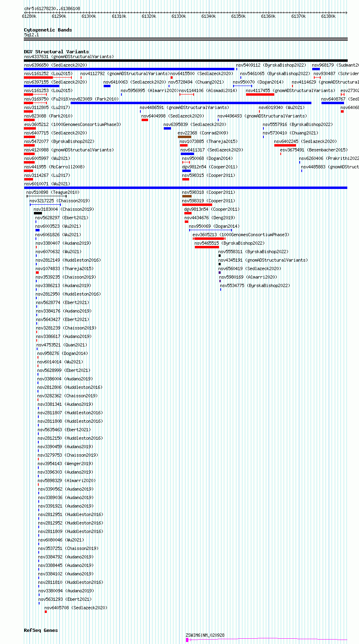Click nsv5534775 (ByrskaBishop2022) label

(x=255, y=285)
